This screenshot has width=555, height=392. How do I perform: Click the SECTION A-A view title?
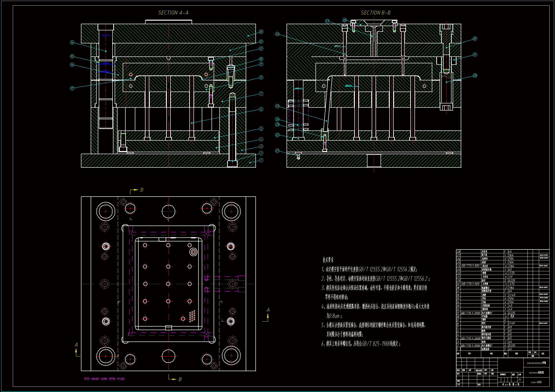(x=173, y=13)
